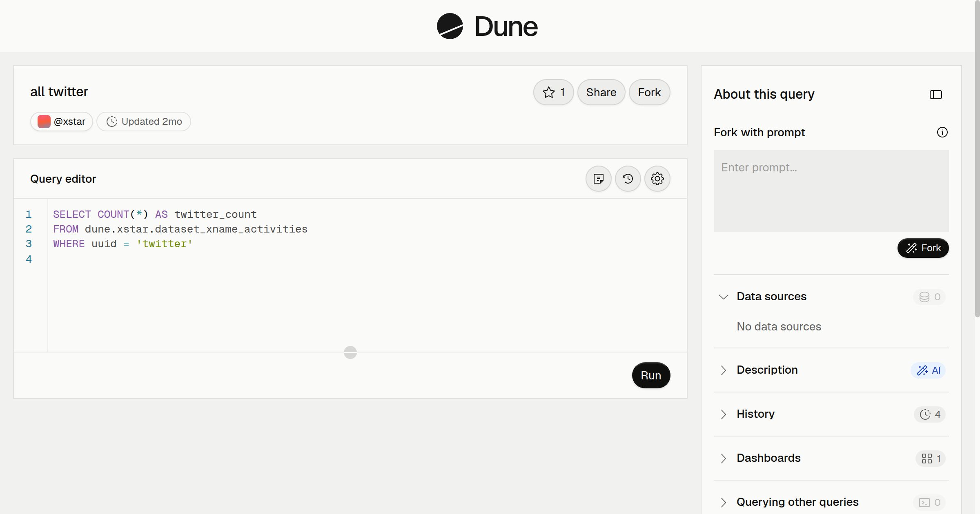Click the 'About this query' heading
980x514 pixels.
point(764,94)
